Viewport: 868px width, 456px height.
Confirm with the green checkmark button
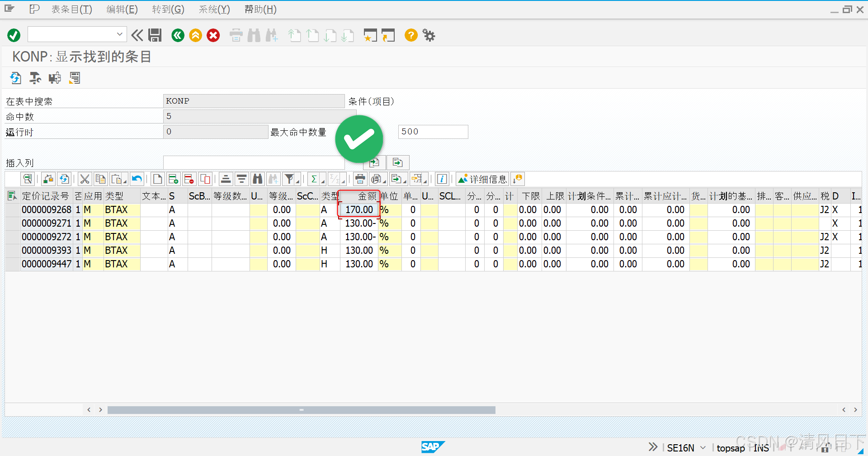coord(14,35)
